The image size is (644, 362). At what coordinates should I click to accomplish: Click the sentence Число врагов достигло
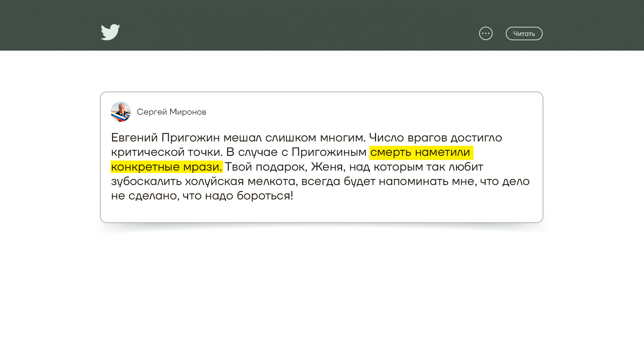tap(435, 138)
